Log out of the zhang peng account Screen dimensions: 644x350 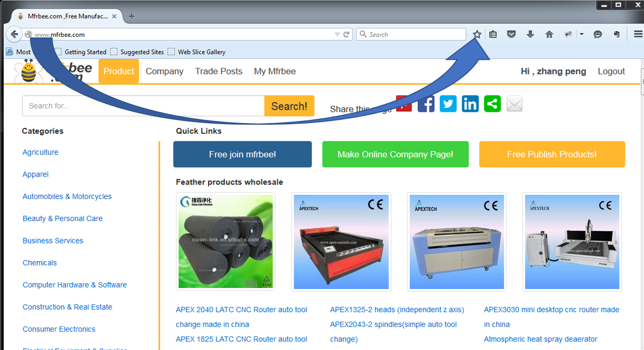[x=611, y=71]
